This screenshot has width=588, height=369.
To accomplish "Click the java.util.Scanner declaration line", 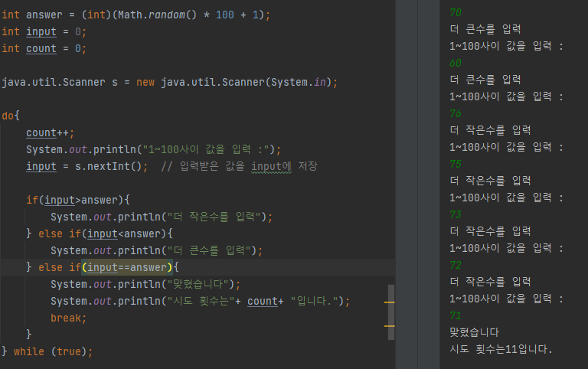I will 169,82.
